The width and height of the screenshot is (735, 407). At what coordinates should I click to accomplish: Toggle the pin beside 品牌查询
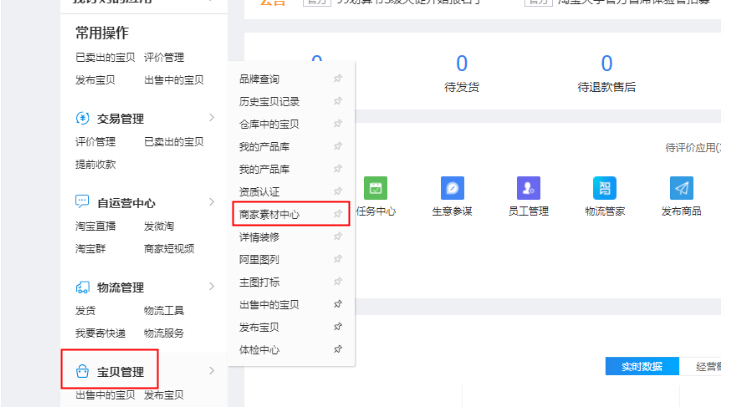click(x=338, y=79)
